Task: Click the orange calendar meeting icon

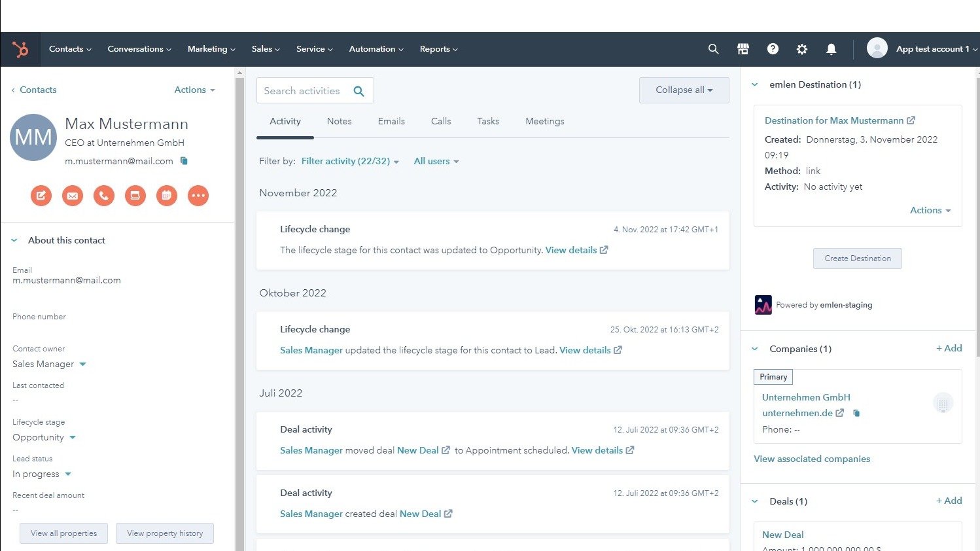Action: (x=167, y=196)
